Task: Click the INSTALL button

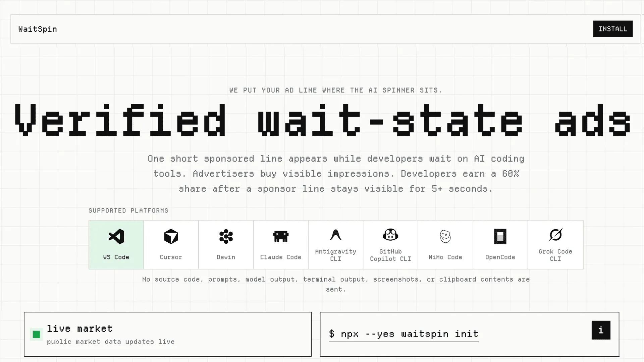Action: click(613, 29)
